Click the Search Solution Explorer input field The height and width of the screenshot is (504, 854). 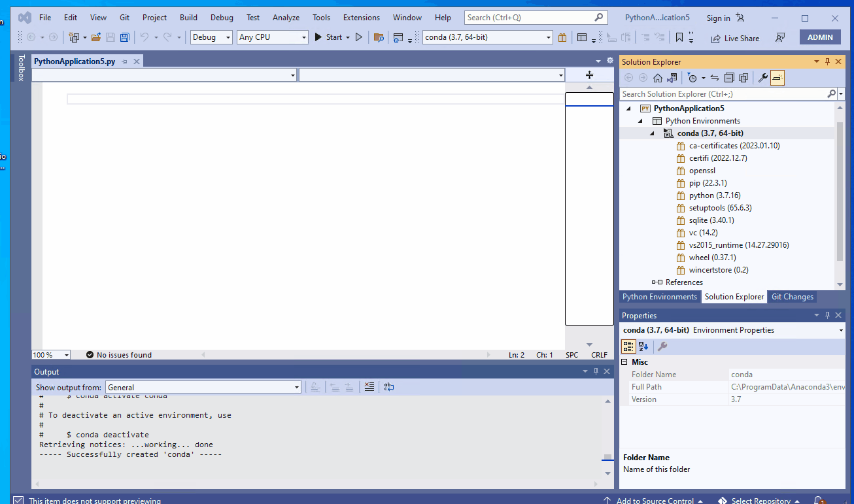[x=723, y=94]
